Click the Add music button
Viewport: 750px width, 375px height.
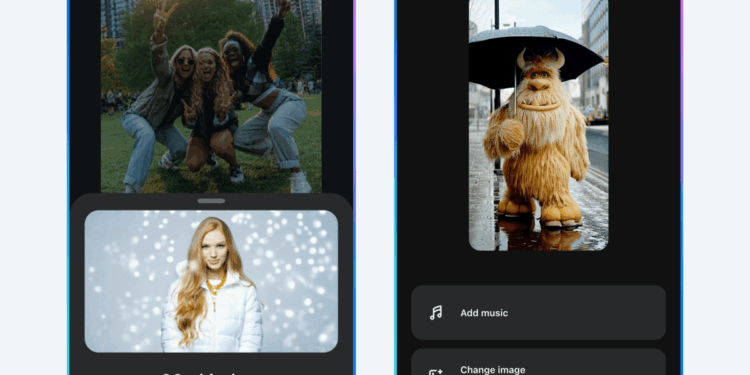click(538, 313)
